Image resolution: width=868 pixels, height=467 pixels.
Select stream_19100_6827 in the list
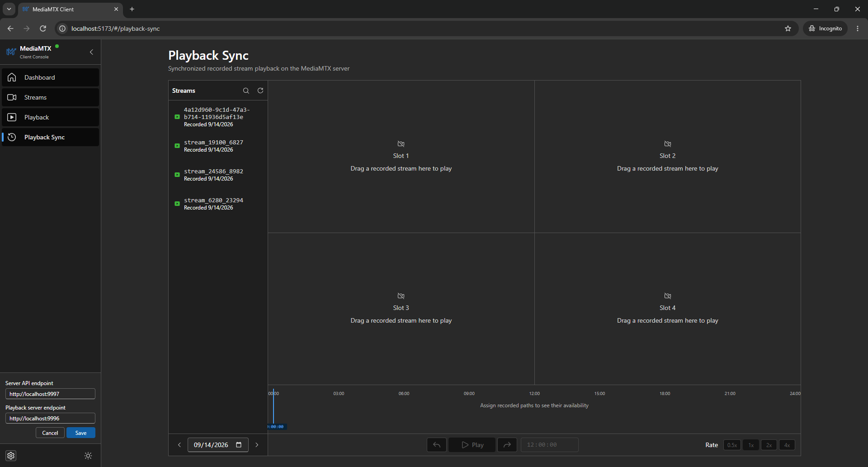218,146
